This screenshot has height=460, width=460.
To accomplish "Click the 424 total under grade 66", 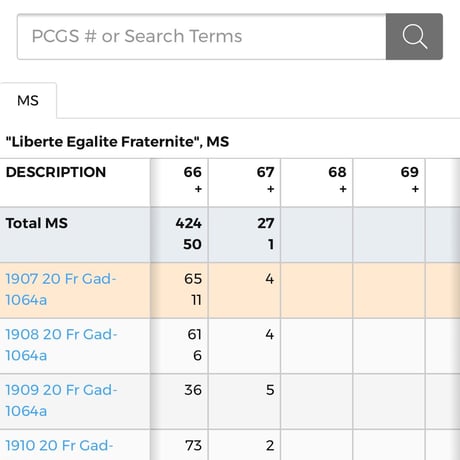I will [189, 223].
